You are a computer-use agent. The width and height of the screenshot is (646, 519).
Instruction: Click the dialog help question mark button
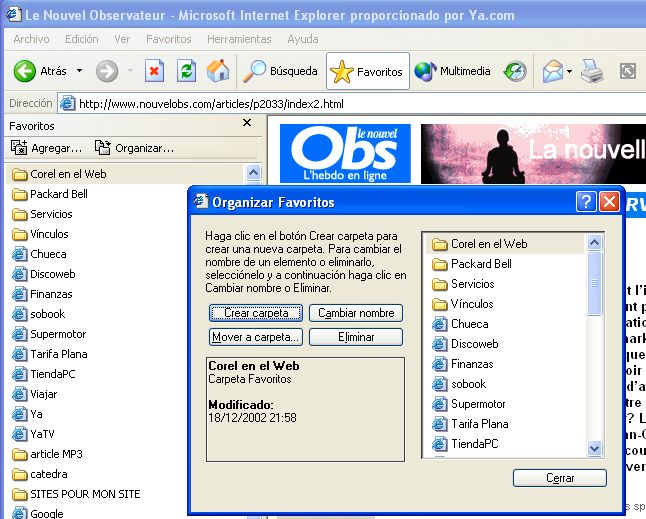pos(586,202)
